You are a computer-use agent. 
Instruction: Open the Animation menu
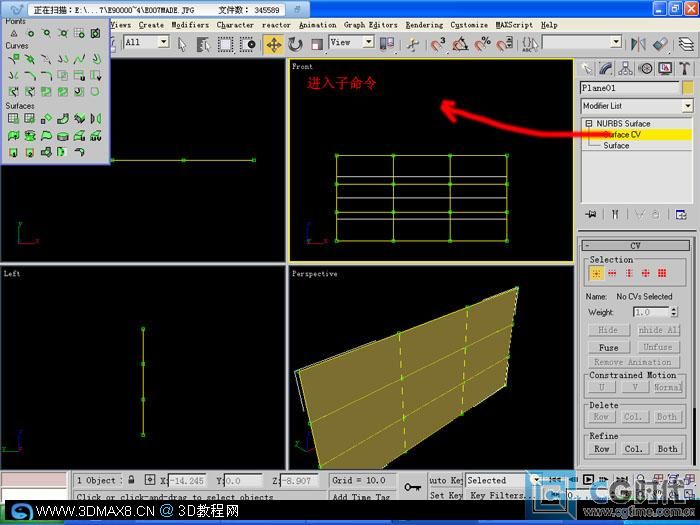317,25
